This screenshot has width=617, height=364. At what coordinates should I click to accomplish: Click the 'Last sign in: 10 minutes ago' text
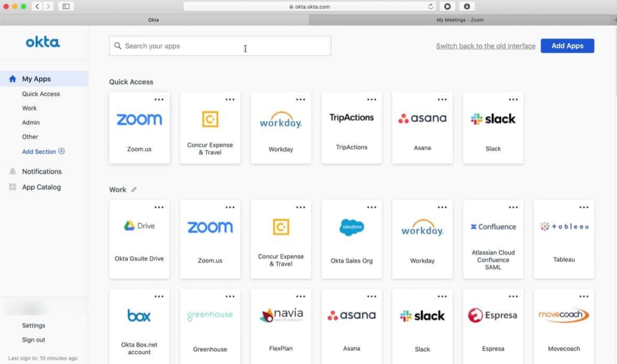click(43, 359)
